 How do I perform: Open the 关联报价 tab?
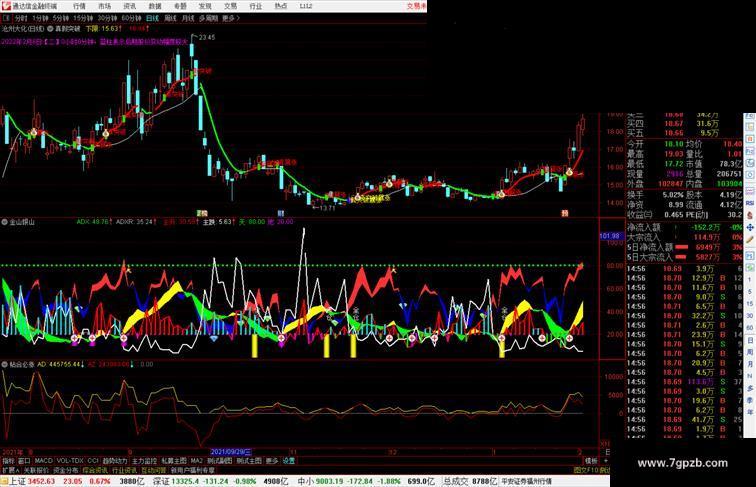pyautogui.click(x=36, y=471)
